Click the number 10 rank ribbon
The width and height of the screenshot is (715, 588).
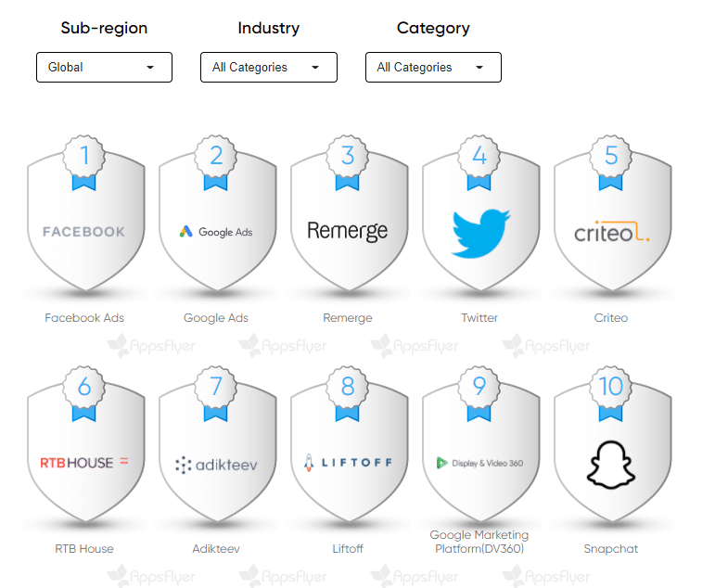[610, 393]
